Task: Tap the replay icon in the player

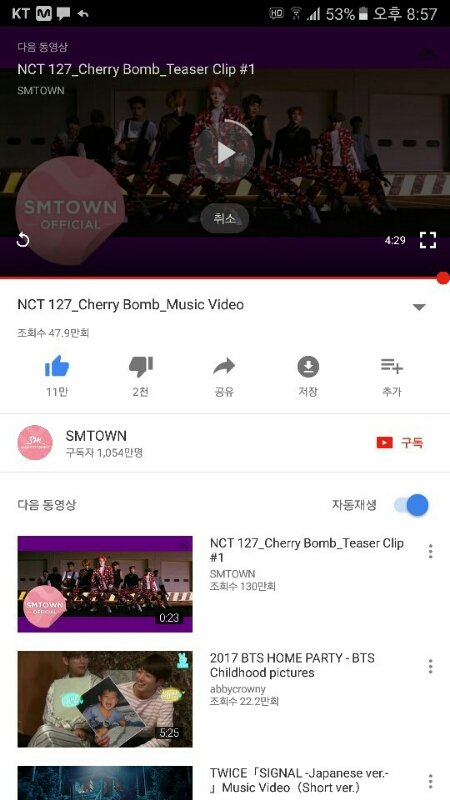Action: coord(23,240)
